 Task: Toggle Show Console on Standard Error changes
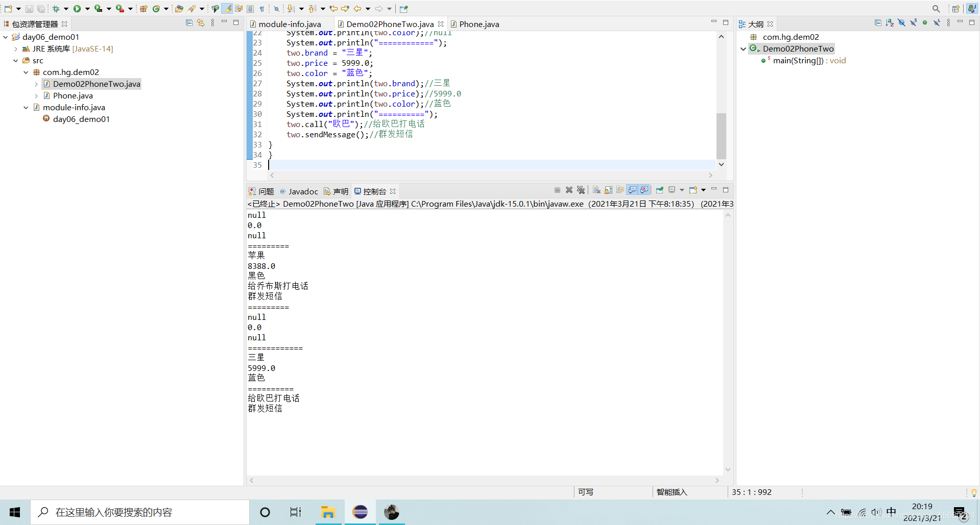(644, 190)
